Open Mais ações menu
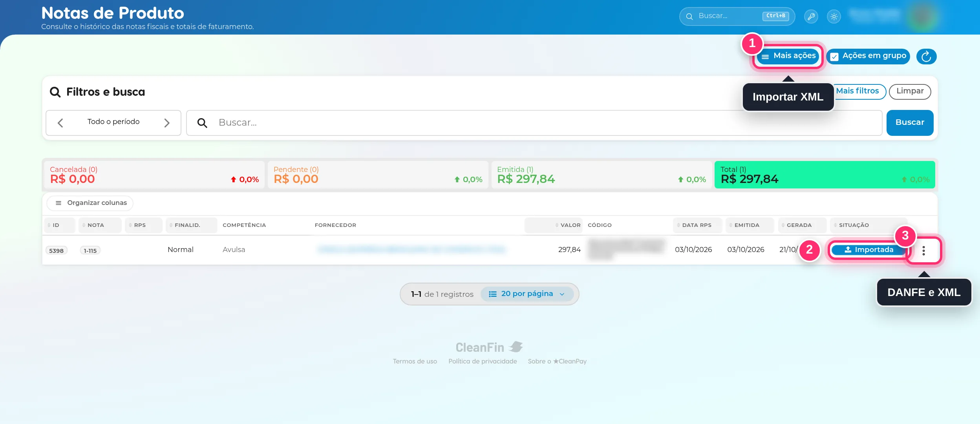The image size is (980, 424). (x=788, y=57)
